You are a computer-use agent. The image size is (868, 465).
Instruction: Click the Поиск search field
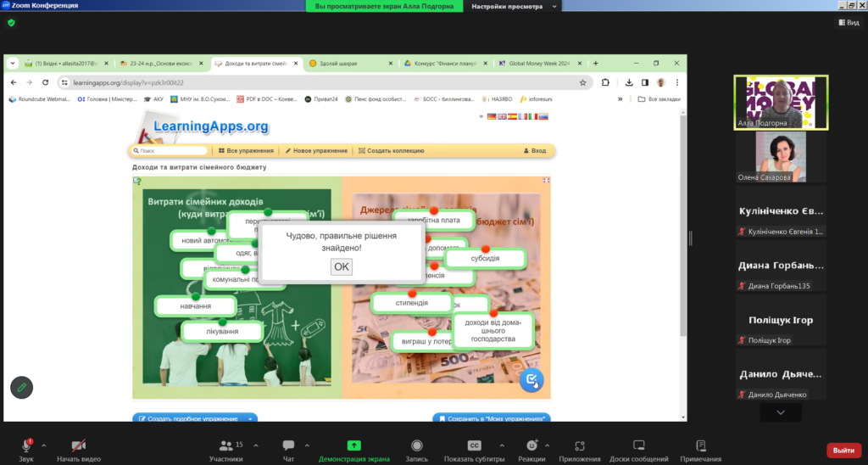(x=170, y=151)
